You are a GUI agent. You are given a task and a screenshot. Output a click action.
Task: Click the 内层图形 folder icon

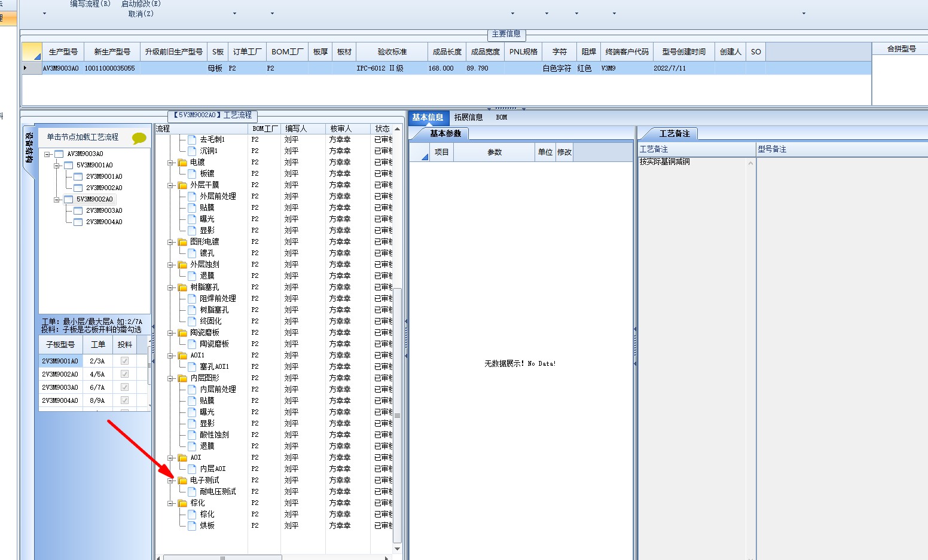182,378
